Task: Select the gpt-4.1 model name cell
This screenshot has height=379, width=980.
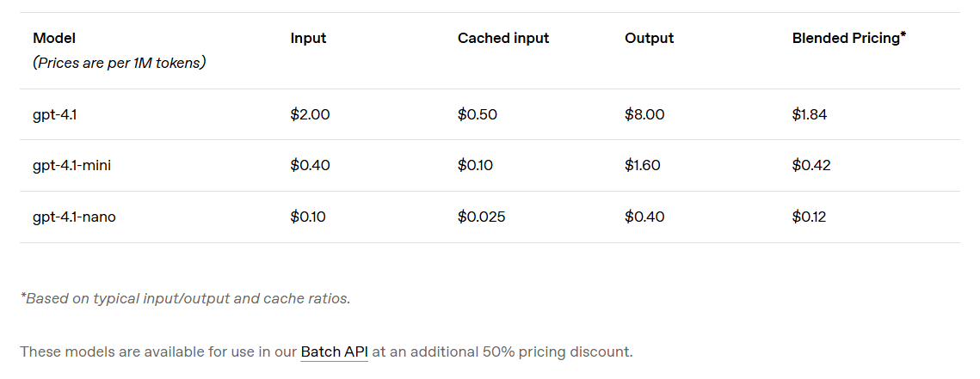Action: 54,114
